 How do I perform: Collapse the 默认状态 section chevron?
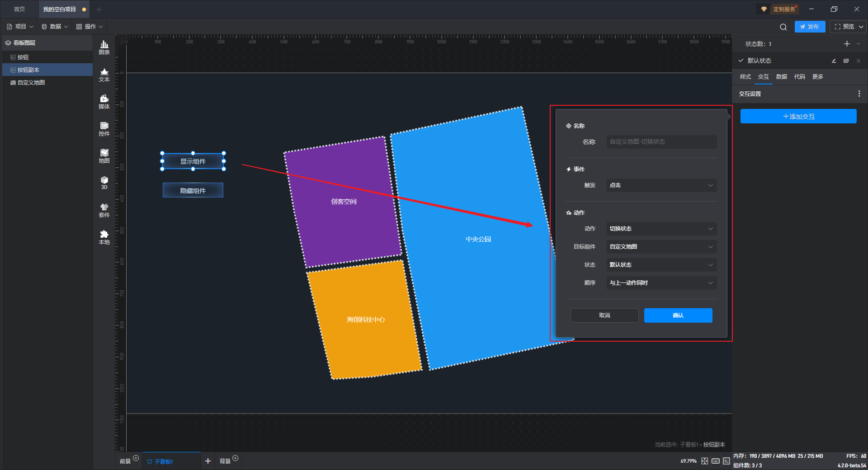tap(741, 61)
